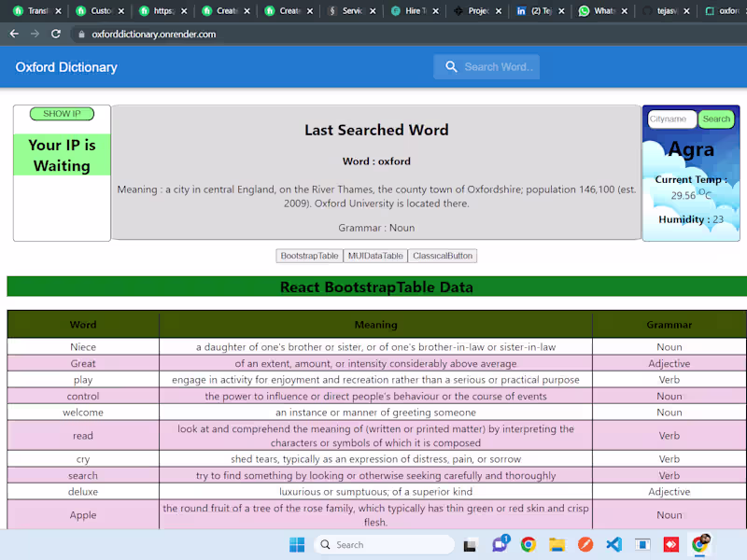
Task: Click the lock icon in address bar
Action: [x=81, y=35]
